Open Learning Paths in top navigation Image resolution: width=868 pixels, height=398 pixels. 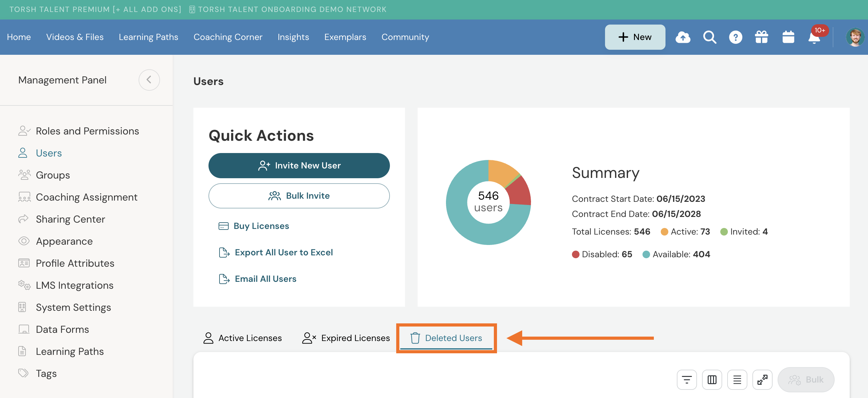[148, 37]
